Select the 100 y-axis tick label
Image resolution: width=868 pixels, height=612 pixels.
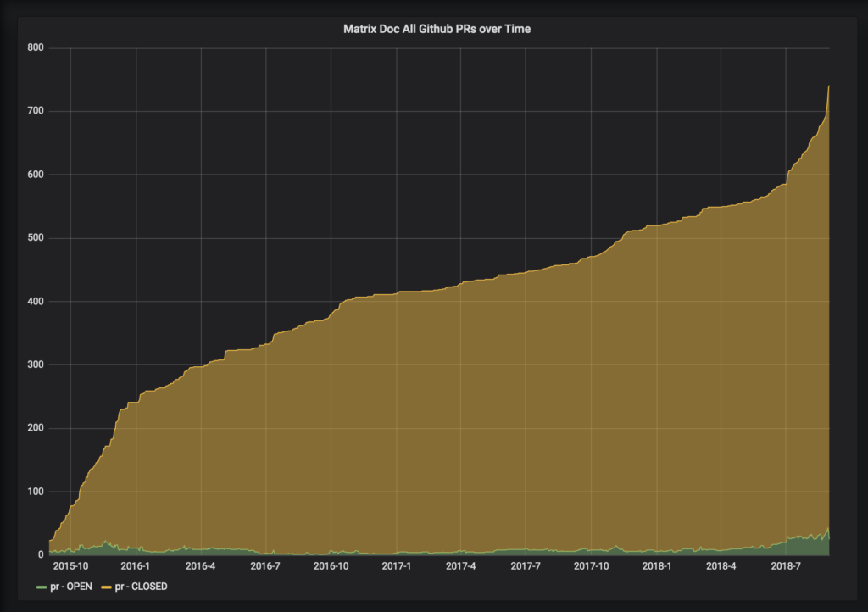point(34,492)
